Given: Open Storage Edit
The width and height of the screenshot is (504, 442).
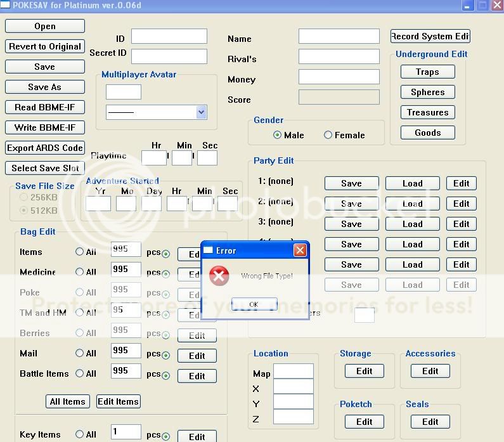Looking at the screenshot, I should tap(364, 371).
